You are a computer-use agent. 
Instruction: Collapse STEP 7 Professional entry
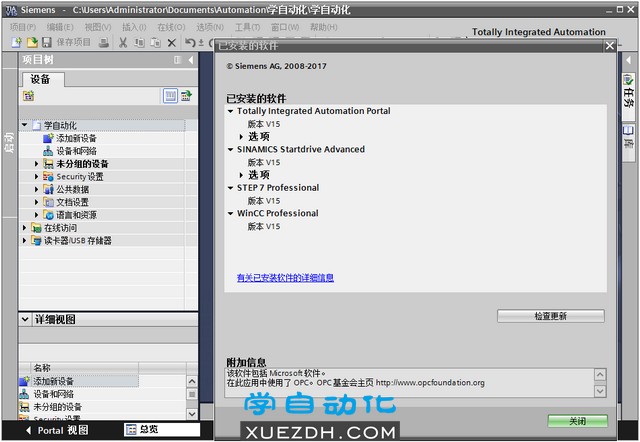pos(231,188)
